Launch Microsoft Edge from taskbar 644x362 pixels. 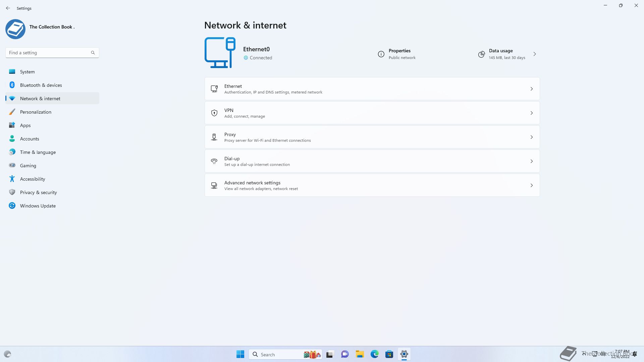[375, 354]
